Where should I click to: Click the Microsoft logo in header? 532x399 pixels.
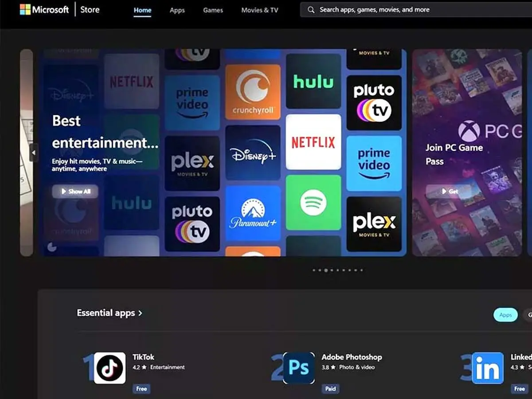tap(25, 10)
